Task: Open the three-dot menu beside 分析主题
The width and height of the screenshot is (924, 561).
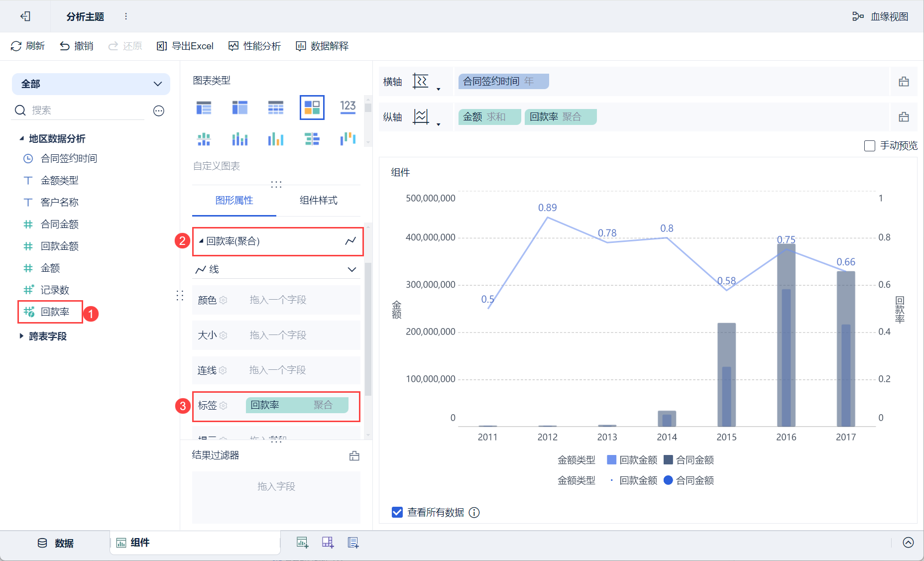Action: point(126,16)
